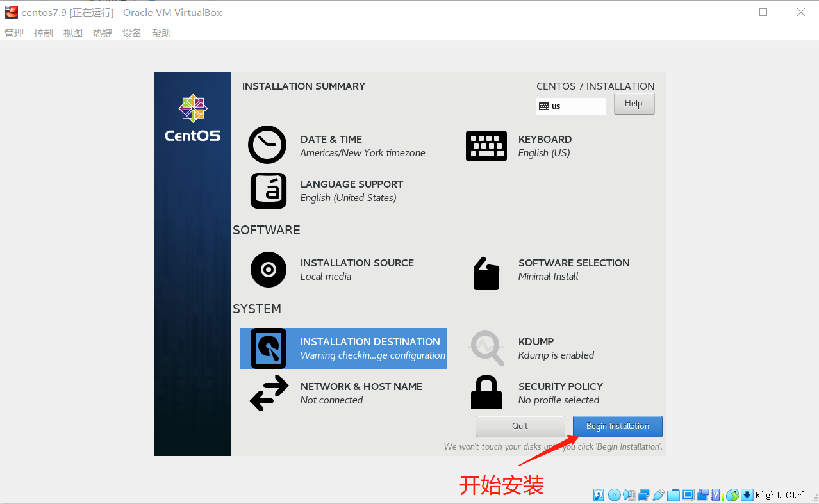
Task: Click the CentOS logo in sidebar
Action: 193,118
